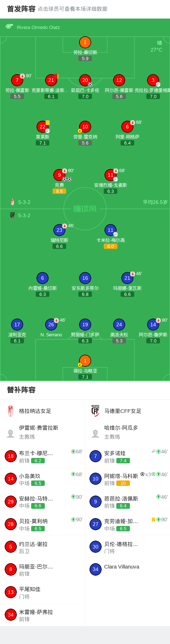Image resolution: width=170 pixels, height=644 pixels.
Task: Open 马德里CFF女足 team page
Action: [x=127, y=411]
